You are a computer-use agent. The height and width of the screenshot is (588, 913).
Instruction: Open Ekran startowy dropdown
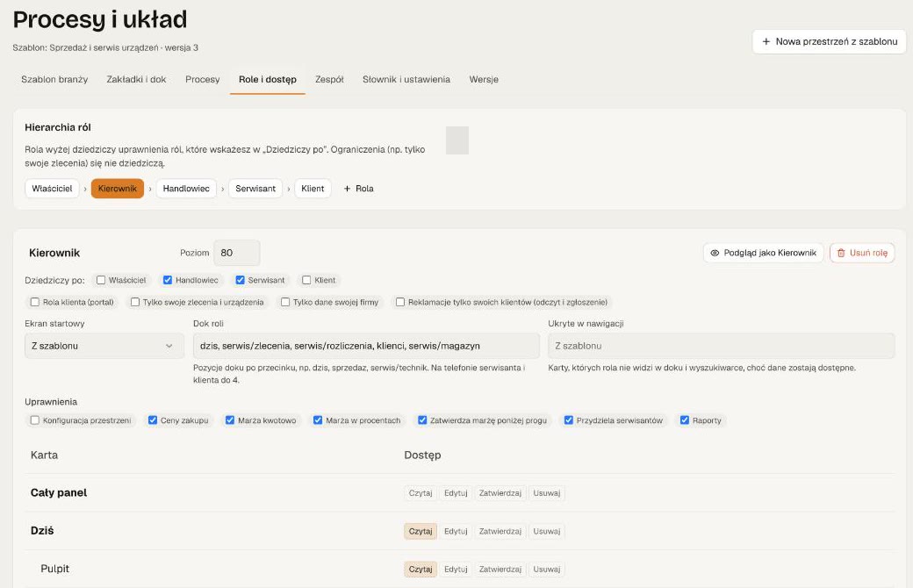tap(104, 346)
